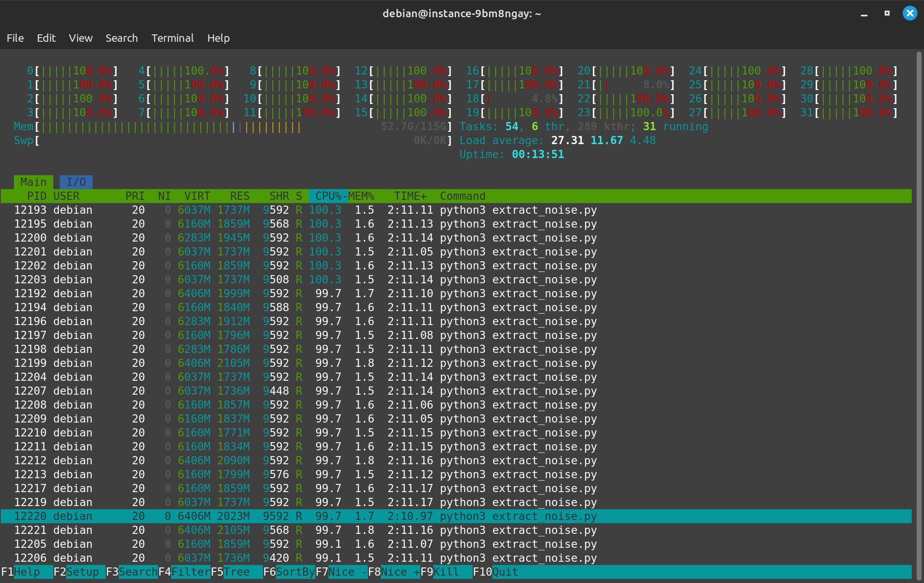The image size is (924, 583).
Task: Click the F1 Help function button
Action: click(27, 572)
